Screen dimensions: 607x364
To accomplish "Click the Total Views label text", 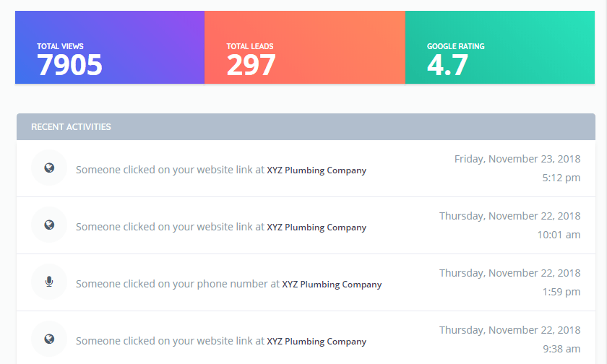I will point(60,46).
